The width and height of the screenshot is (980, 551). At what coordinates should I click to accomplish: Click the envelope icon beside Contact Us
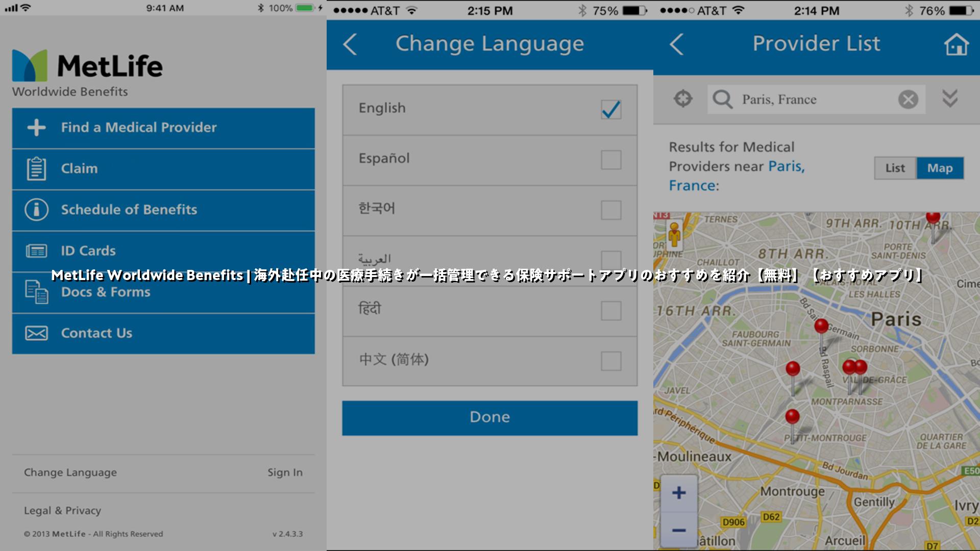point(36,333)
